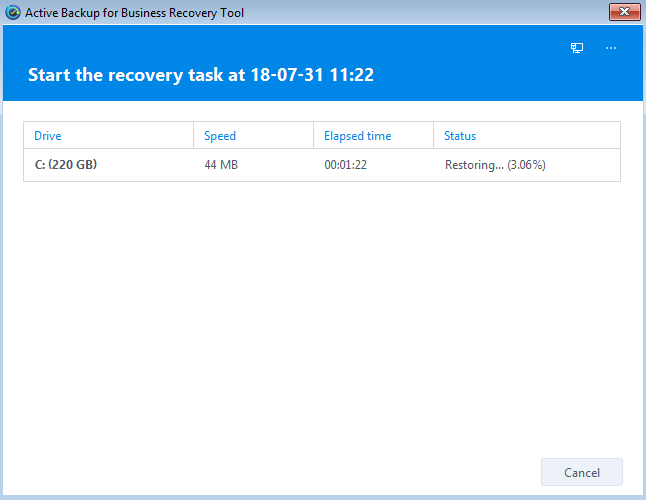
Task: Click the Status column header
Action: [460, 136]
